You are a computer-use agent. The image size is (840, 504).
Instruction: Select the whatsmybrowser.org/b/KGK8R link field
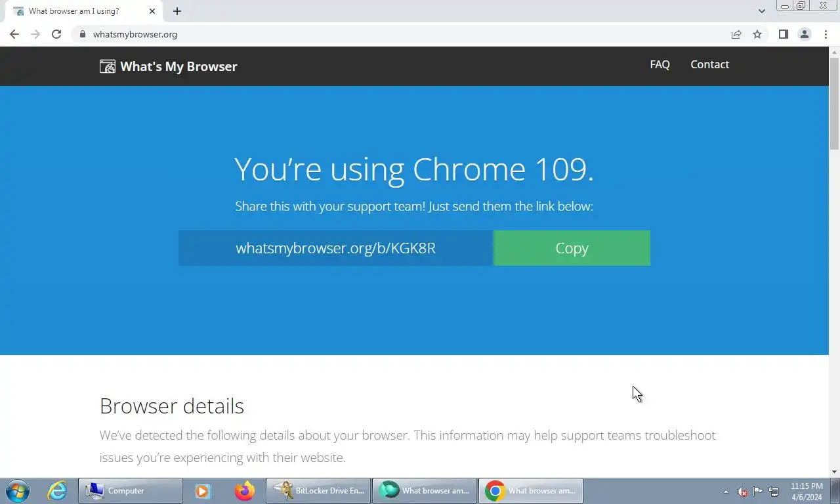(335, 248)
